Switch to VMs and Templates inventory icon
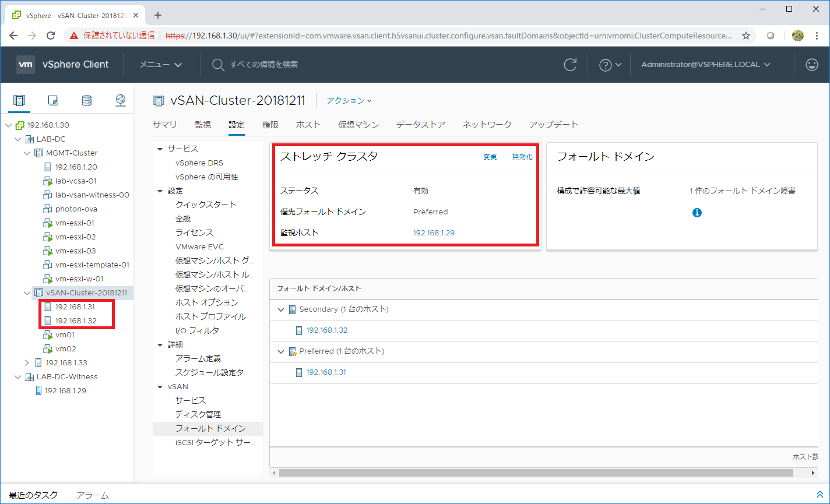830x504 pixels. pos(53,100)
